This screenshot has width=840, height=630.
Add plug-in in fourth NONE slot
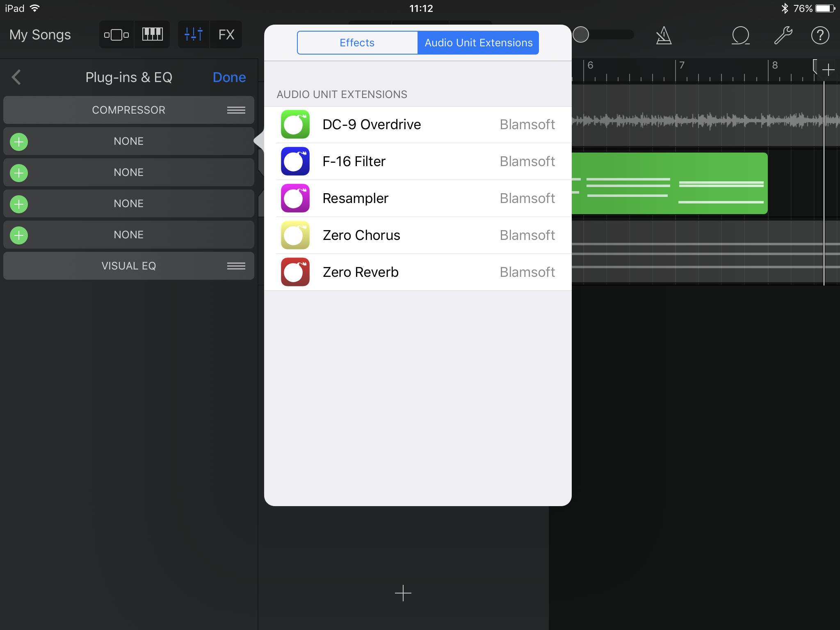click(x=19, y=235)
